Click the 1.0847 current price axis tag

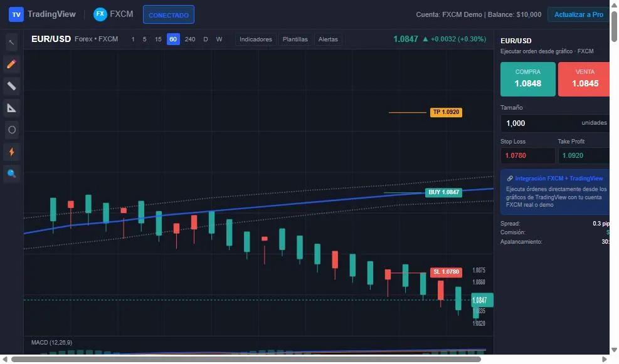pos(482,300)
